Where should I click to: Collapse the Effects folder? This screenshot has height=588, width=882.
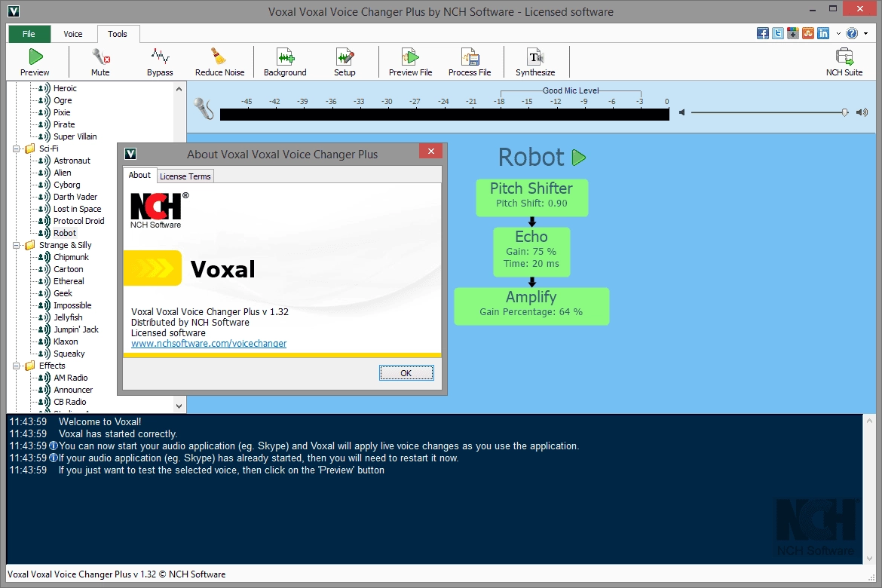(x=17, y=366)
